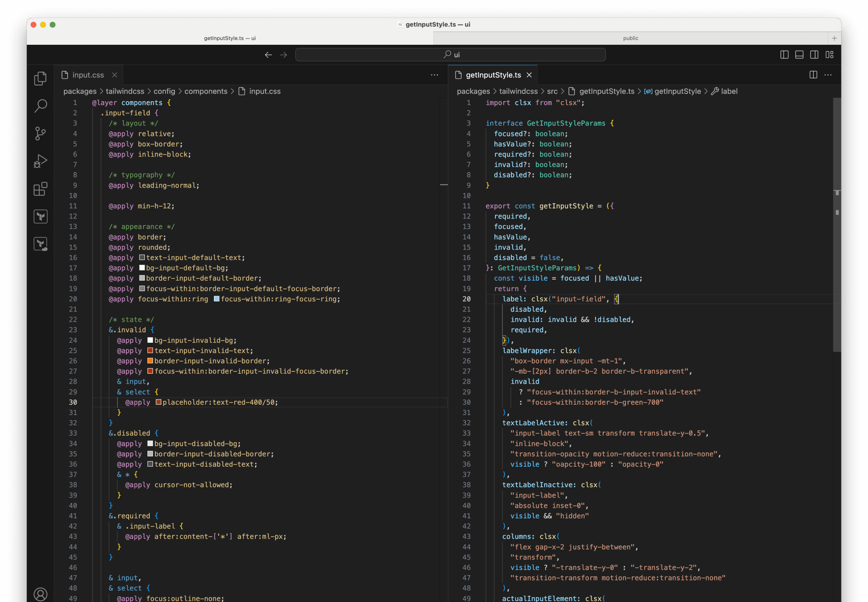This screenshot has width=868, height=602.
Task: Expand the components breadcrumb for input.css
Action: [206, 91]
